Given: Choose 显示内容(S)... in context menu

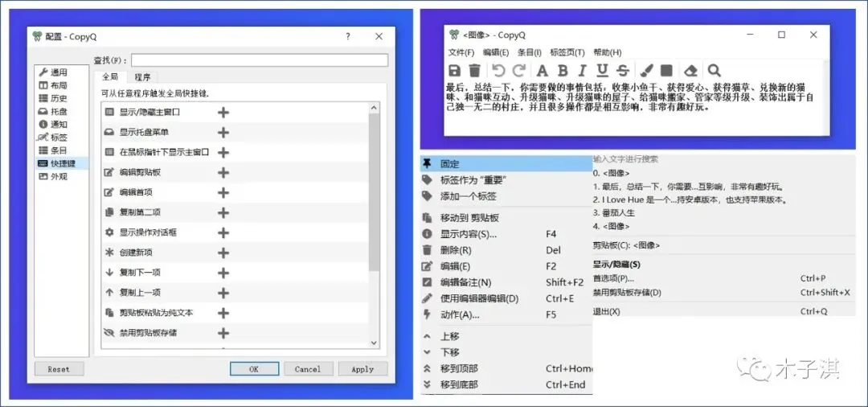Looking at the screenshot, I should pyautogui.click(x=506, y=234).
